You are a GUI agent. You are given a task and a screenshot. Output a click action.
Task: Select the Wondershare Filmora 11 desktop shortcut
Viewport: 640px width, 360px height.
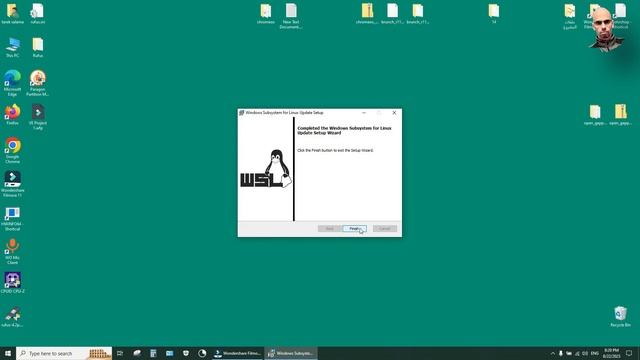[13, 184]
